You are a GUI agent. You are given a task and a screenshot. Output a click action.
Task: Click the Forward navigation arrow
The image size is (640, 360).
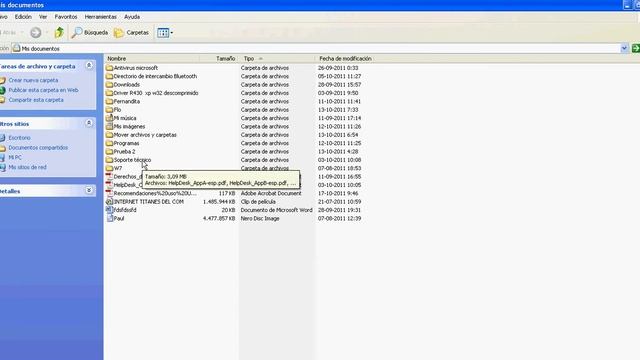pyautogui.click(x=36, y=32)
